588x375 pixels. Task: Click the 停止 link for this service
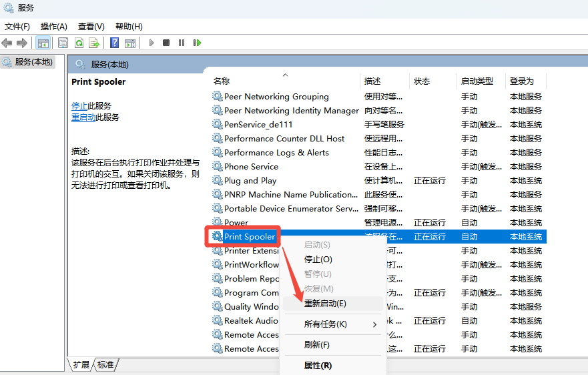(x=79, y=105)
